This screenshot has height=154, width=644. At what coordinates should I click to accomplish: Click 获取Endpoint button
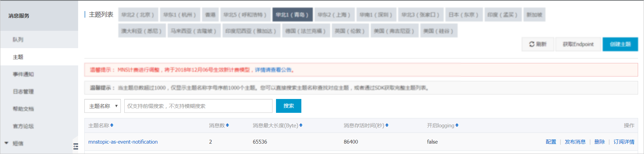click(578, 44)
